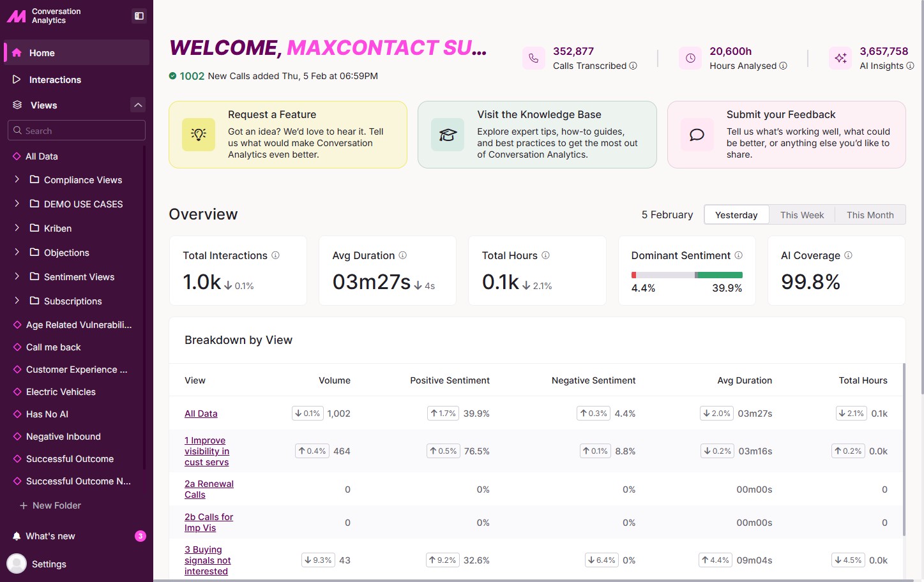Image resolution: width=924 pixels, height=582 pixels.
Task: Expand the Objections folder
Action: (x=17, y=253)
